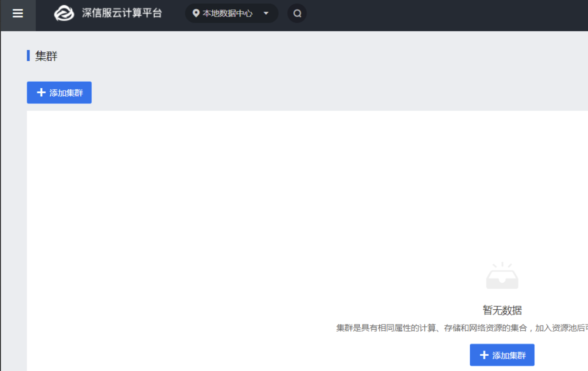Click the empty inbox illustration icon
Image resolution: width=588 pixels, height=371 pixels.
point(502,276)
